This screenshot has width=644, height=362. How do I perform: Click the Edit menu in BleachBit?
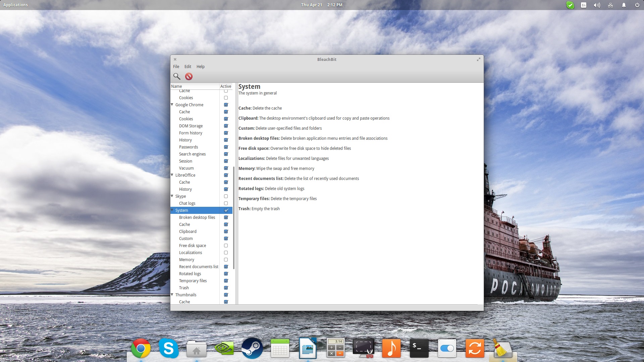click(187, 66)
